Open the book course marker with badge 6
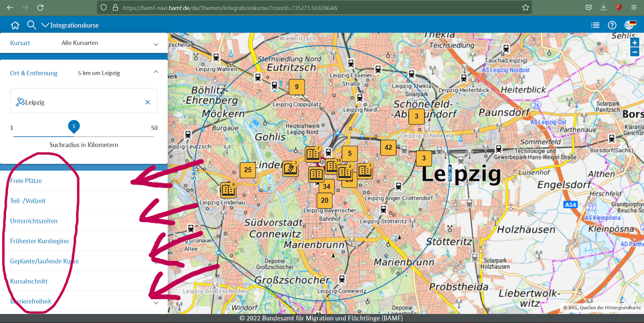Viewport: 644px width, 323px height. (x=228, y=190)
